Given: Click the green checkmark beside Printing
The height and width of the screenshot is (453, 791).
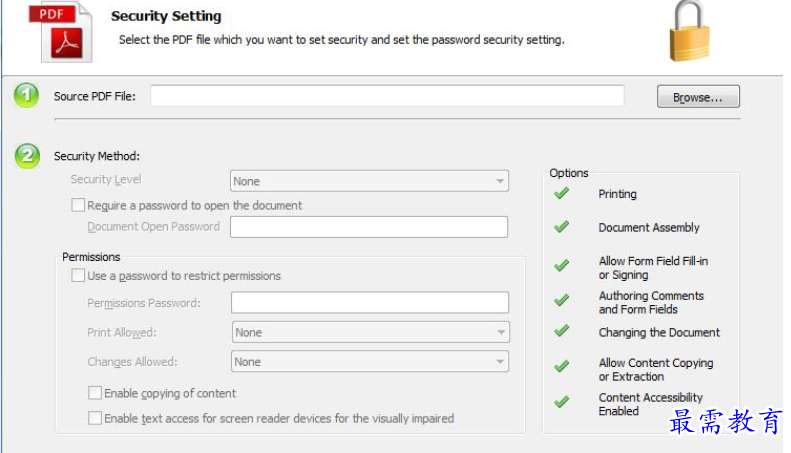Looking at the screenshot, I should coord(561,193).
